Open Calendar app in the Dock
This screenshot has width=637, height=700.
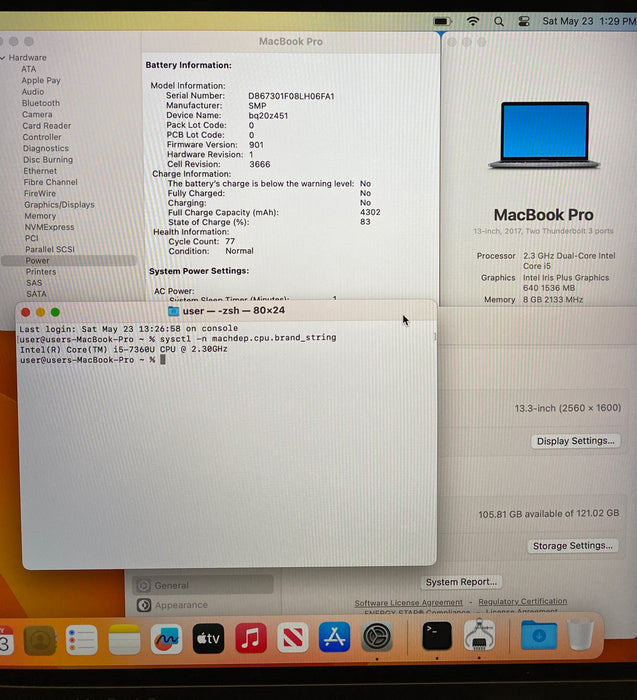pyautogui.click(x=6, y=641)
